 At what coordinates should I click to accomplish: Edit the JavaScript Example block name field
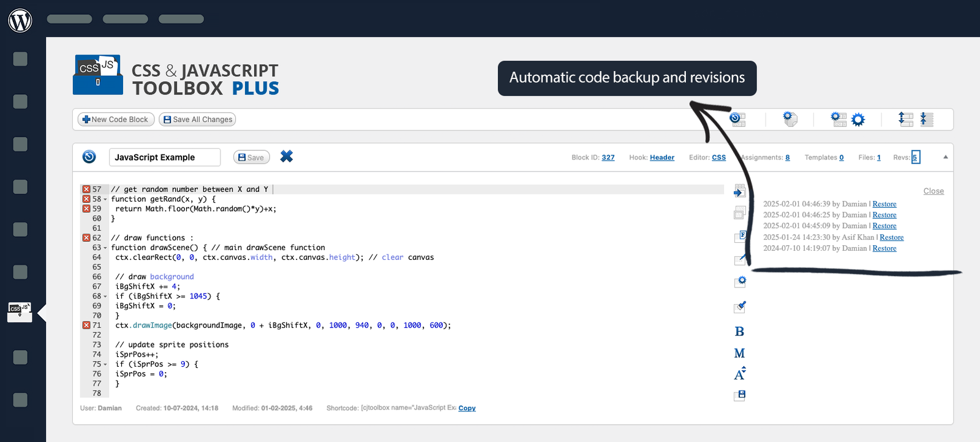pyautogui.click(x=165, y=158)
